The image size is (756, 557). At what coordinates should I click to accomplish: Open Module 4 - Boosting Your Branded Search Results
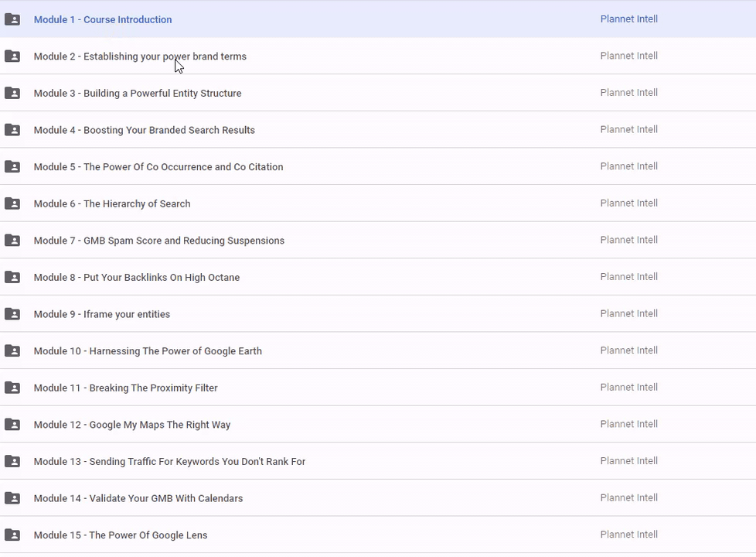[x=144, y=130]
